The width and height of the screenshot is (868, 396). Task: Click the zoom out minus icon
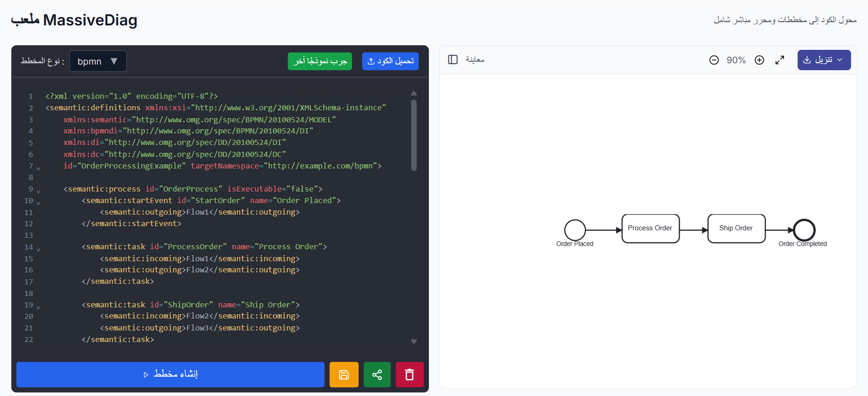pos(714,60)
